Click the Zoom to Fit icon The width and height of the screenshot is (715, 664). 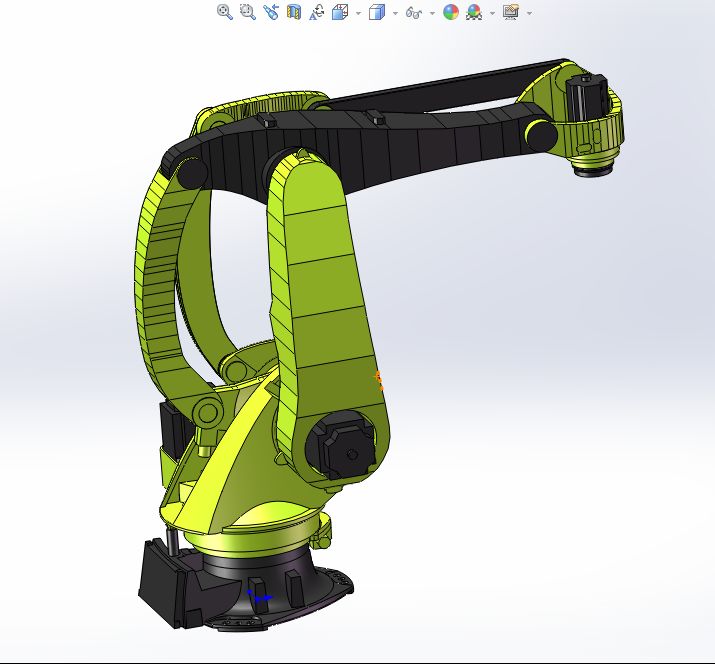225,12
